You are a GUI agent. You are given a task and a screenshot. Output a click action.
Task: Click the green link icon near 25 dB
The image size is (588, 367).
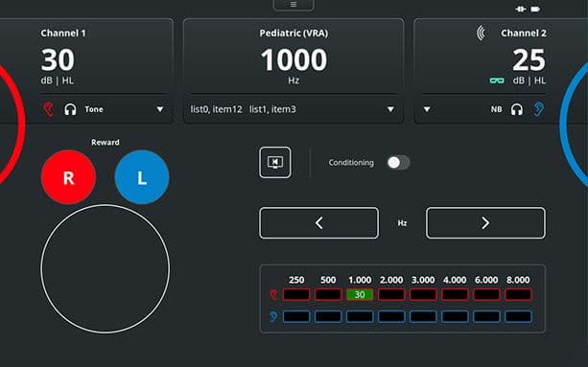coord(497,80)
